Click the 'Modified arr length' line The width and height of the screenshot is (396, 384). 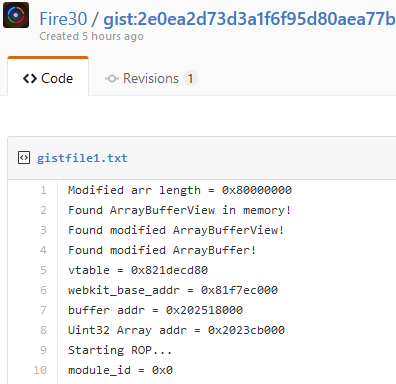point(180,190)
